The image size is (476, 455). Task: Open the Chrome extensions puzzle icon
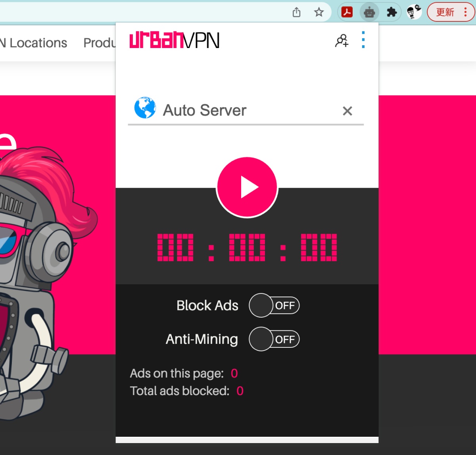392,12
